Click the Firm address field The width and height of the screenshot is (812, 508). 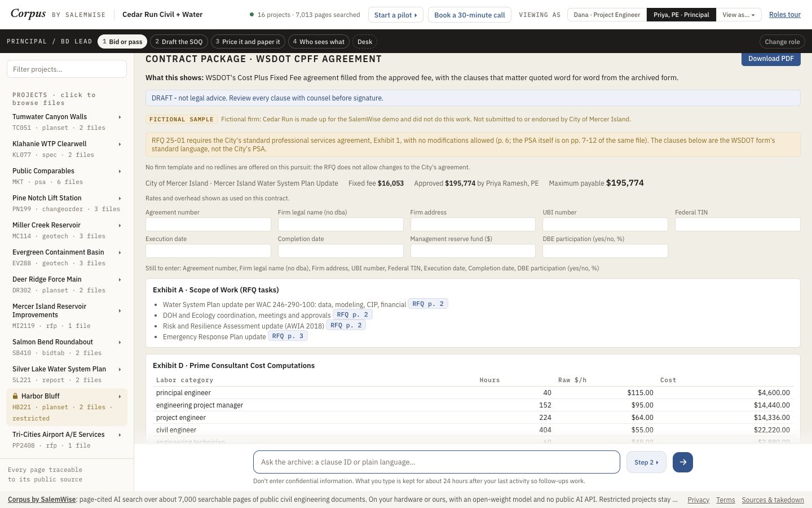click(x=473, y=224)
